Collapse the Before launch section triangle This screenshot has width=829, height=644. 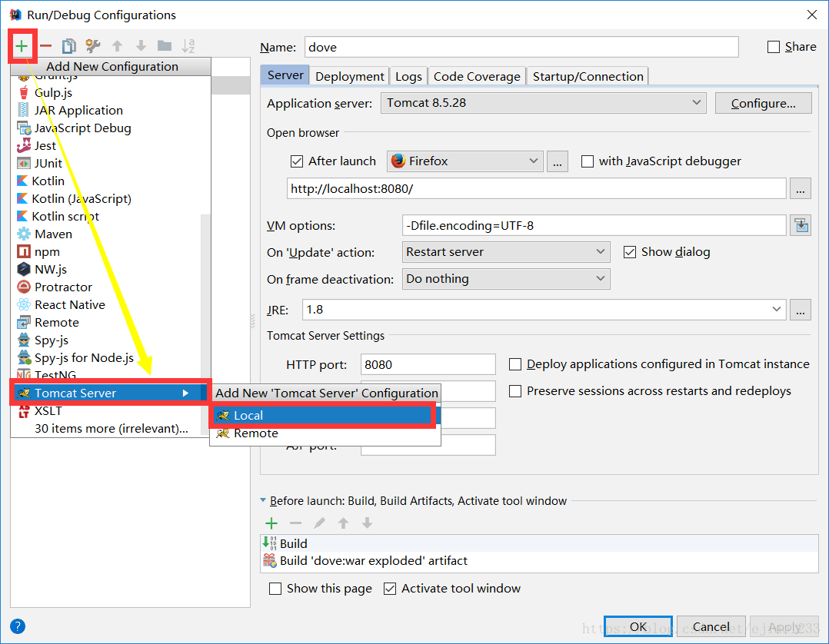pos(263,500)
